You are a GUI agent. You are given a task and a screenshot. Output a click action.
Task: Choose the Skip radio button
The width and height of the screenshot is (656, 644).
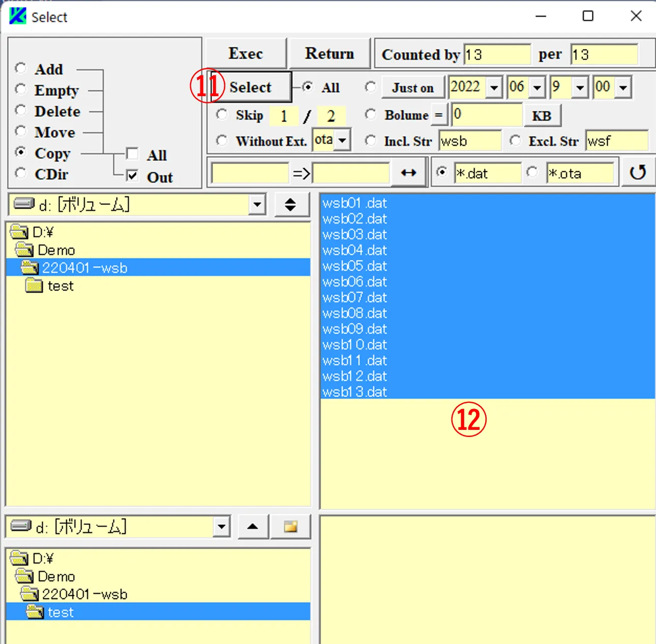coord(222,114)
